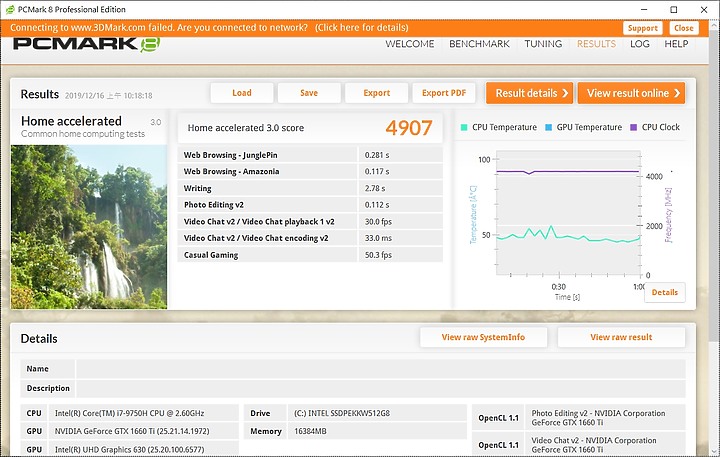Click the 33.0 ms value
Image resolution: width=720 pixels, height=457 pixels.
pos(378,238)
